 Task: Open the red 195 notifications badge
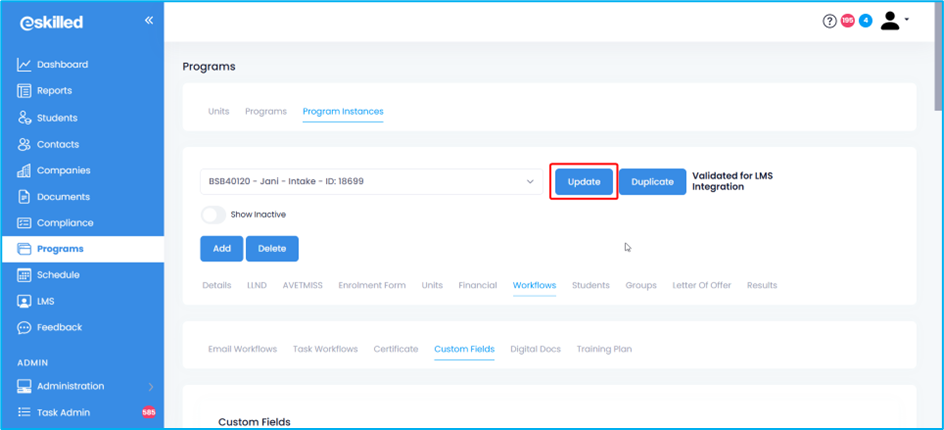point(847,21)
